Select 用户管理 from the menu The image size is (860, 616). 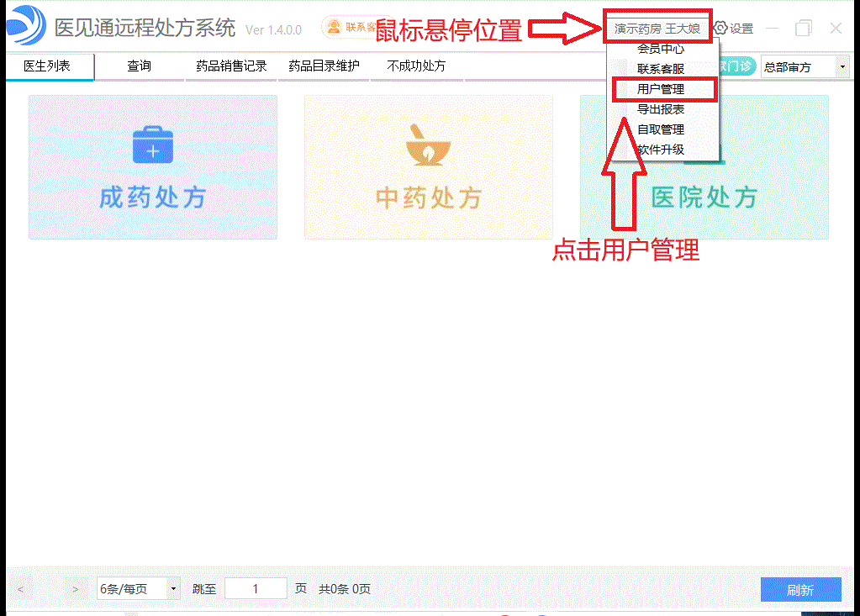[661, 89]
